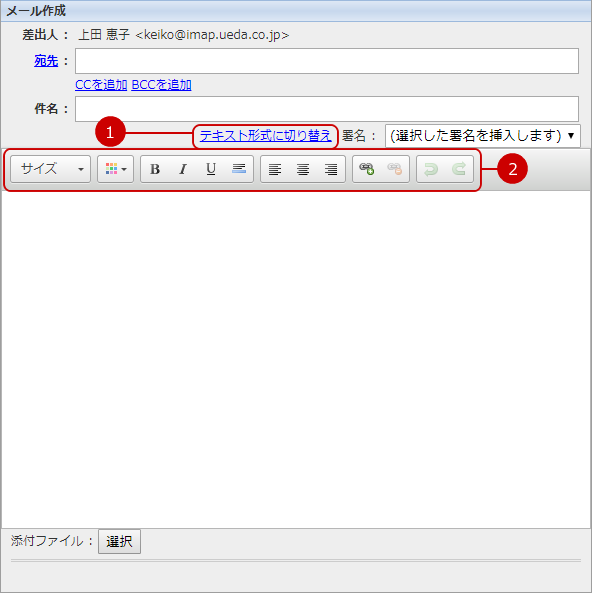Toggle bold formatting with B icon
The image size is (592, 593).
click(x=155, y=169)
